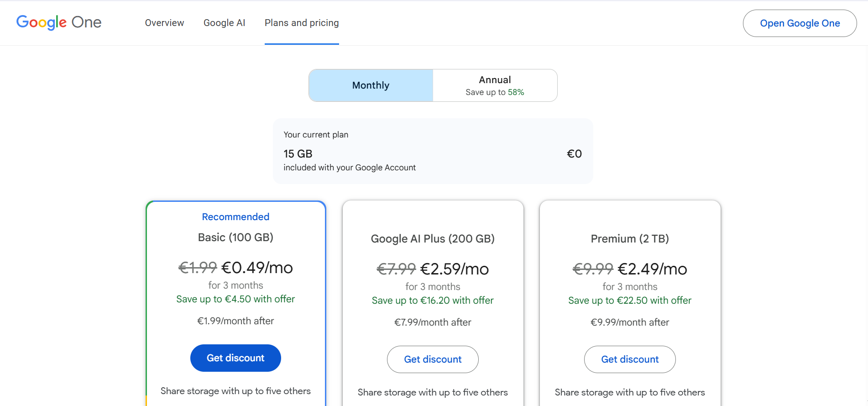
Task: Keep billing on Monthly
Action: coord(370,85)
